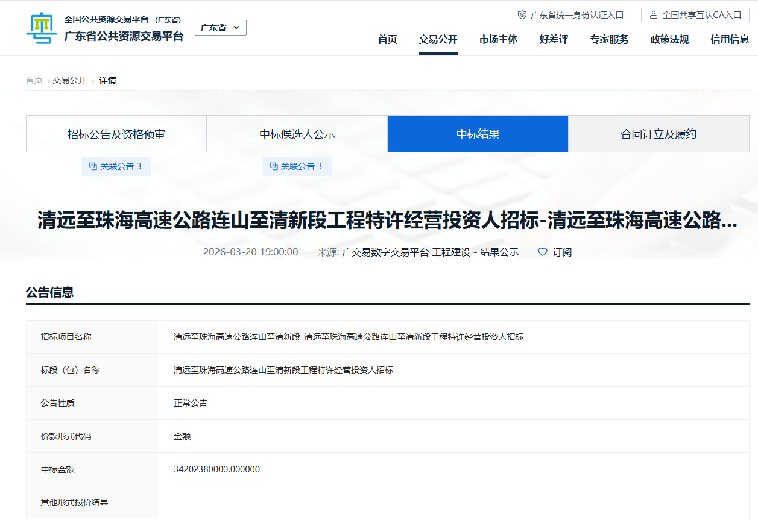Click the heart icon to subscribe
The height and width of the screenshot is (532, 758).
click(542, 252)
